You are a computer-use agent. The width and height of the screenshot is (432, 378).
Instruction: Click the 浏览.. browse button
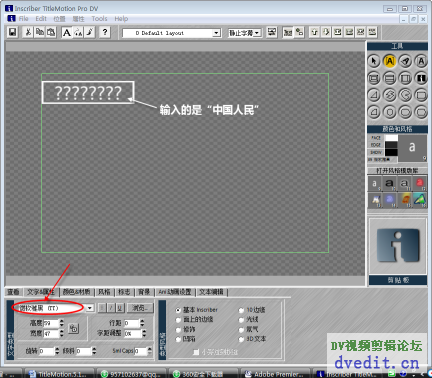[140, 308]
